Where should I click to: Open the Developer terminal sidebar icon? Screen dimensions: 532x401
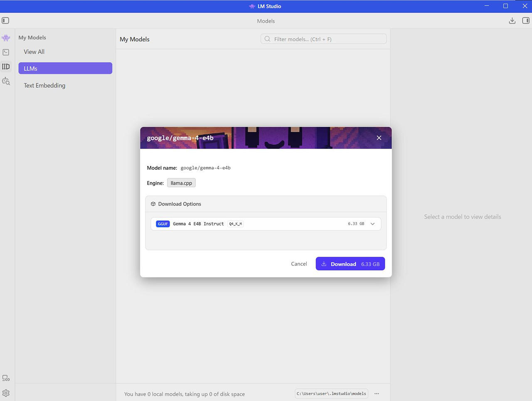click(6, 52)
